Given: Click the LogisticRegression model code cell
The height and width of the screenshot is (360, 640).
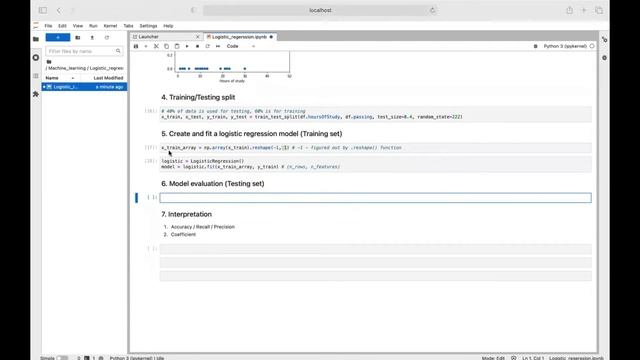Looking at the screenshot, I should pyautogui.click(x=376, y=164).
